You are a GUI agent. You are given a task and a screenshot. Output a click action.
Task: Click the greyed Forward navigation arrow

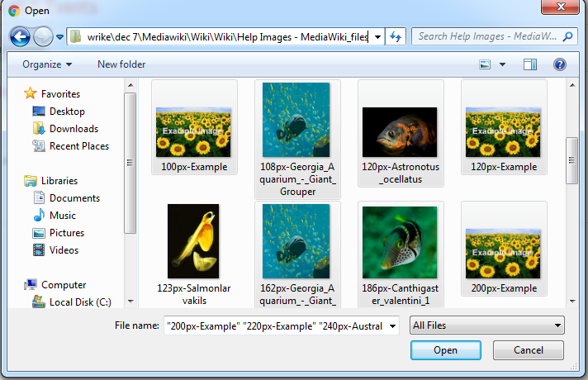tap(43, 37)
